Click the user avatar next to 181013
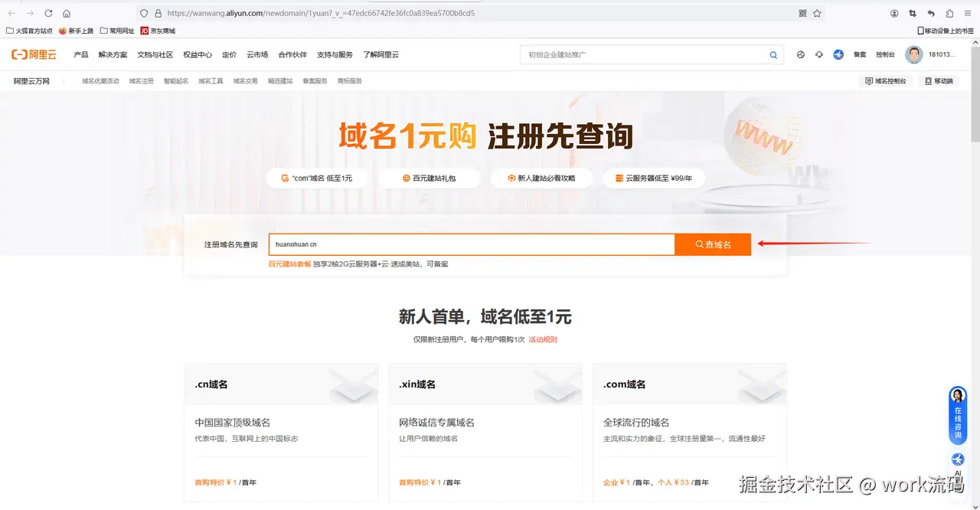The width and height of the screenshot is (980, 510). [913, 54]
